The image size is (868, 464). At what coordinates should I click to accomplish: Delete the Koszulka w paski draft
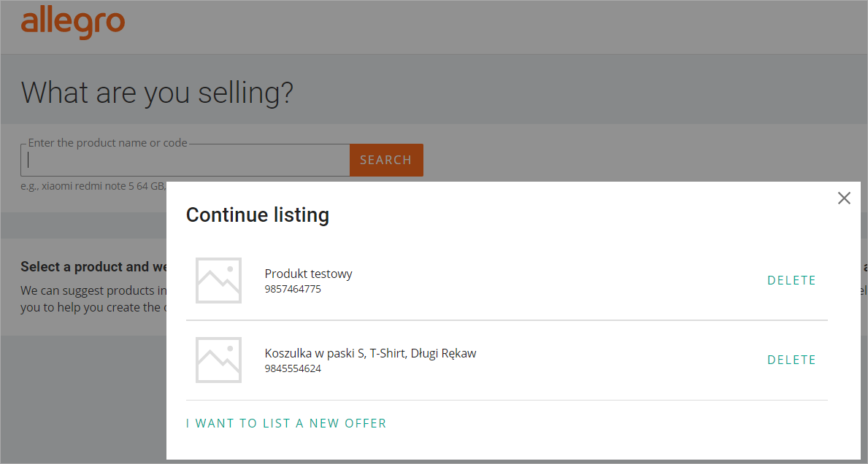(791, 360)
